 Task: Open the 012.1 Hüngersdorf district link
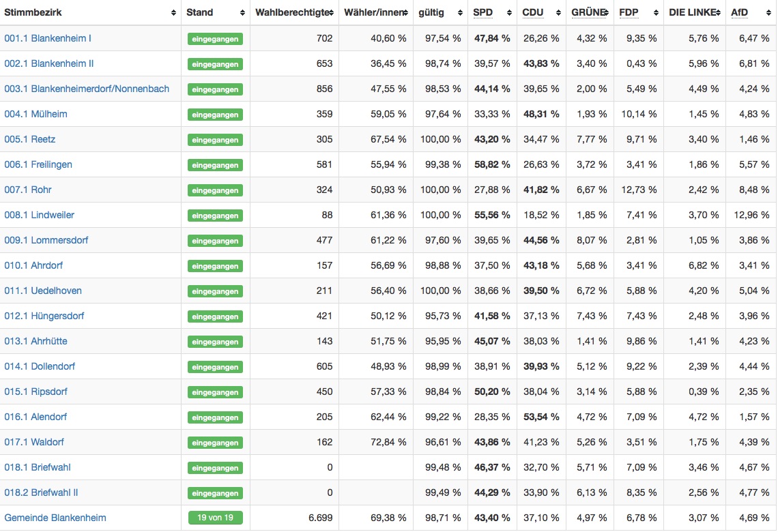(x=44, y=316)
